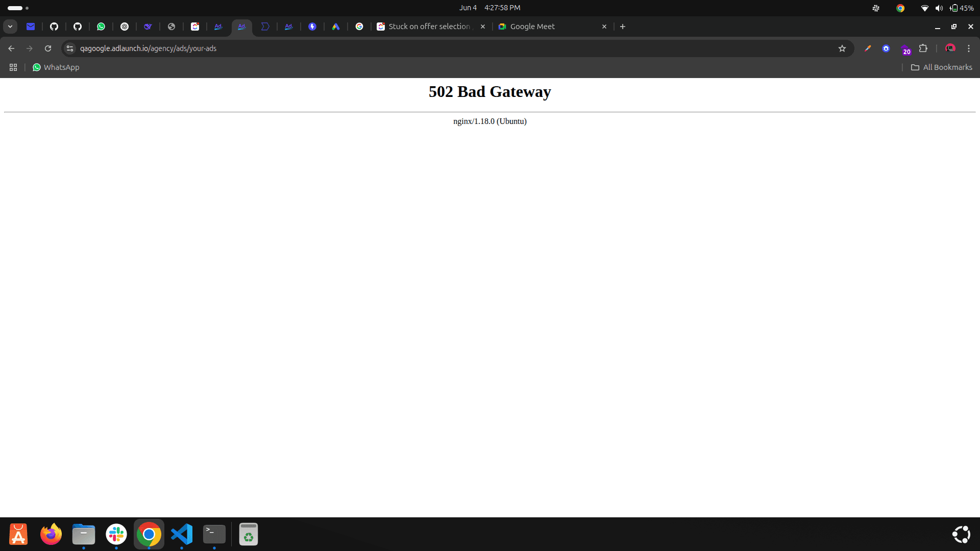Click the Activities indicator in top bar
Image resolution: width=980 pixels, height=551 pixels.
pyautogui.click(x=18, y=8)
